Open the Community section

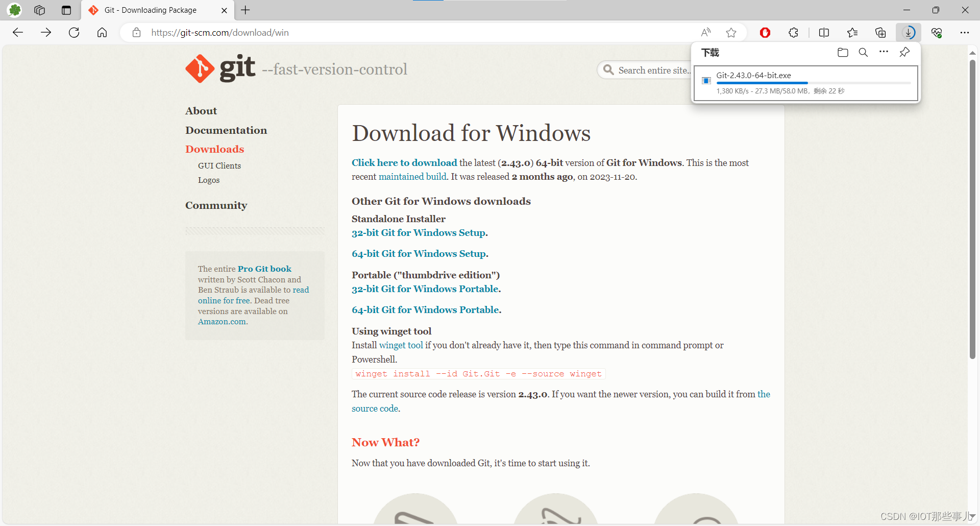point(216,205)
